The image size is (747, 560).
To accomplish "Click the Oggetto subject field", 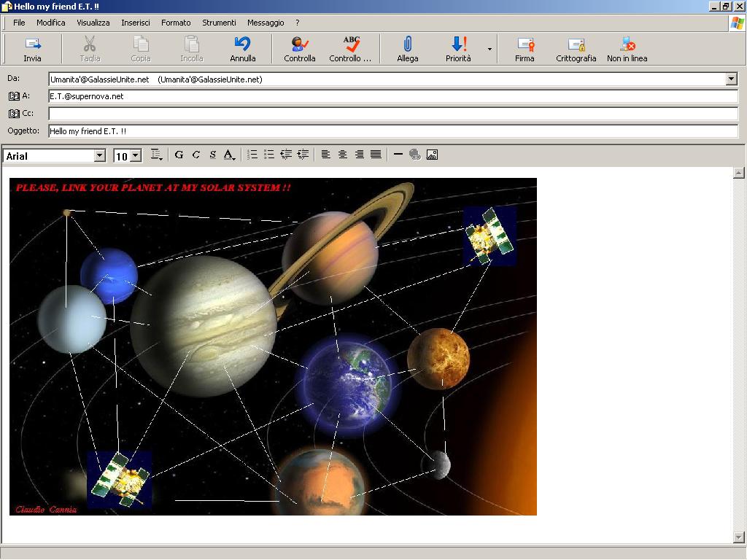I will (393, 131).
